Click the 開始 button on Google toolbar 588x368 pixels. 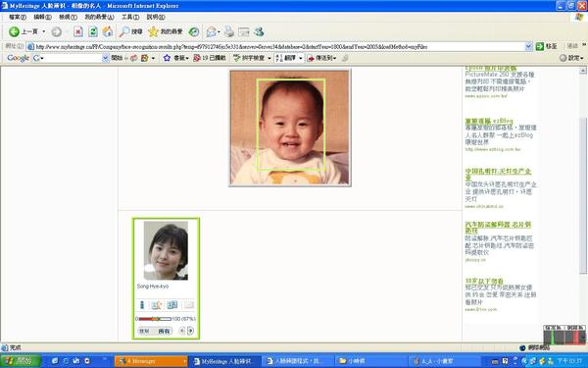117,58
